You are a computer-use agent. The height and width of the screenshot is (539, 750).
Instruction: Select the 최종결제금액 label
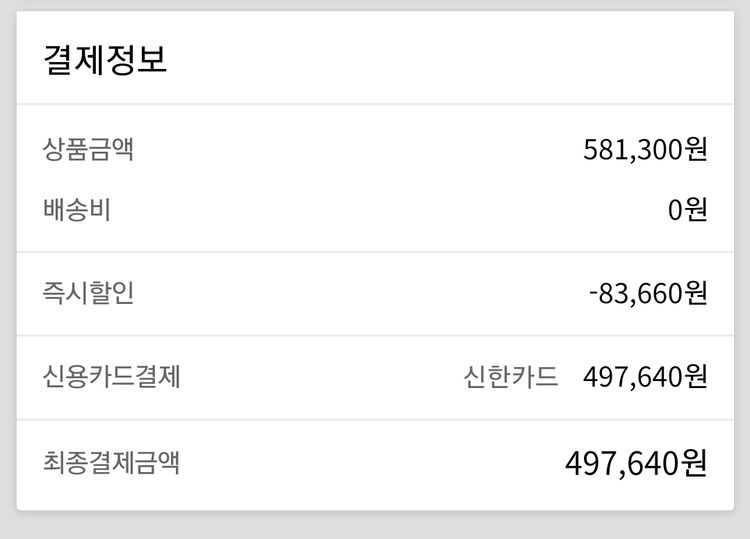(112, 462)
